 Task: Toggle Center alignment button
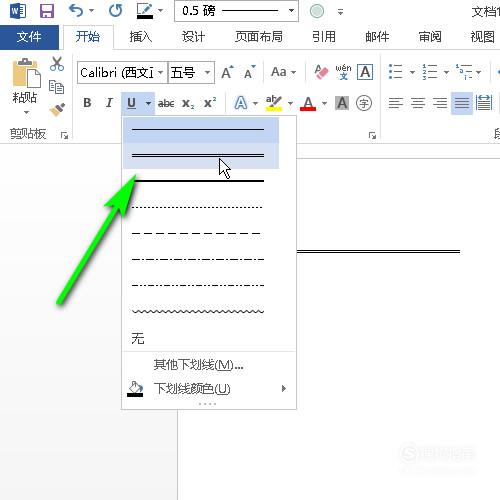[418, 103]
